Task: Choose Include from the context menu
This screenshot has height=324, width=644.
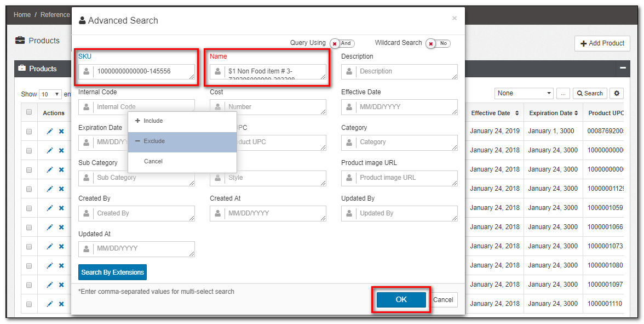Action: click(x=182, y=121)
